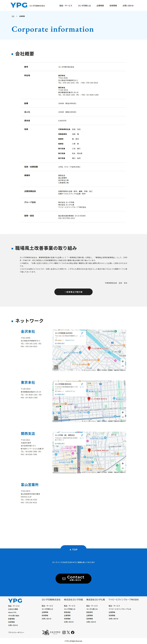
Task: Open the 製品・サービス header menu
Action: (66, 6)
